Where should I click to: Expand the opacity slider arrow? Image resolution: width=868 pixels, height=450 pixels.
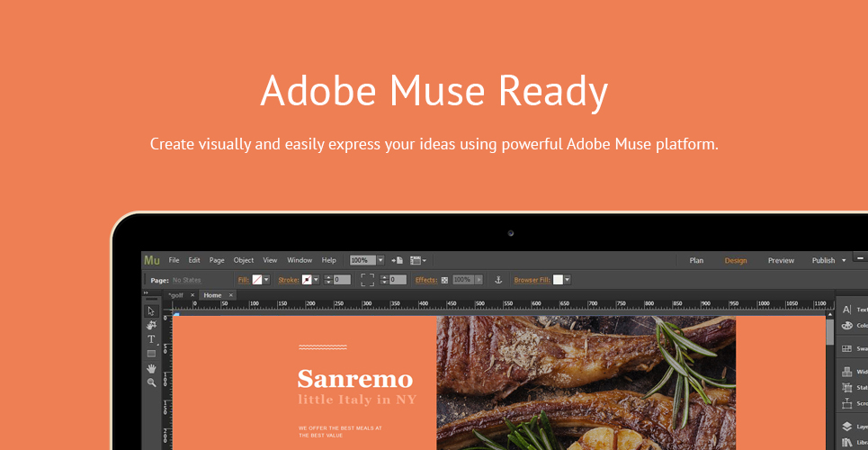tap(479, 280)
